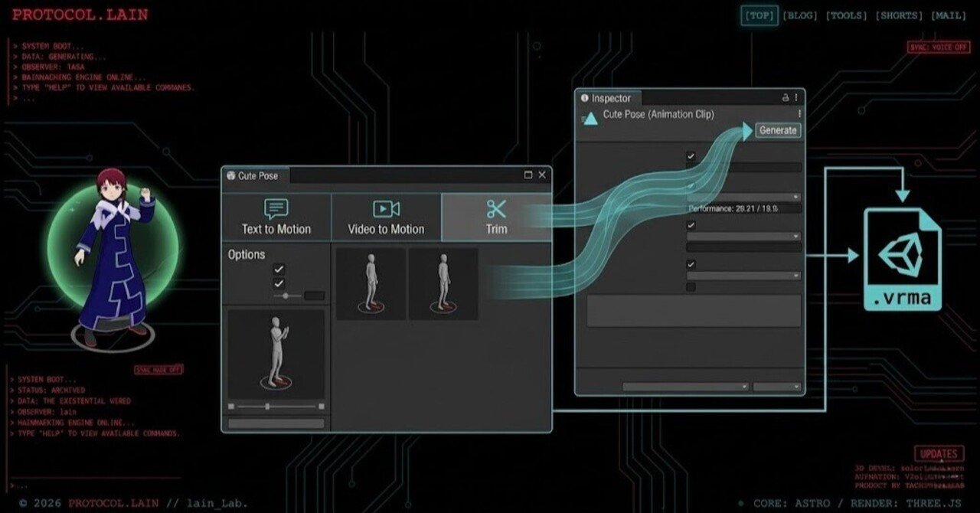
Task: Click the "Options" section label
Action: point(247,254)
